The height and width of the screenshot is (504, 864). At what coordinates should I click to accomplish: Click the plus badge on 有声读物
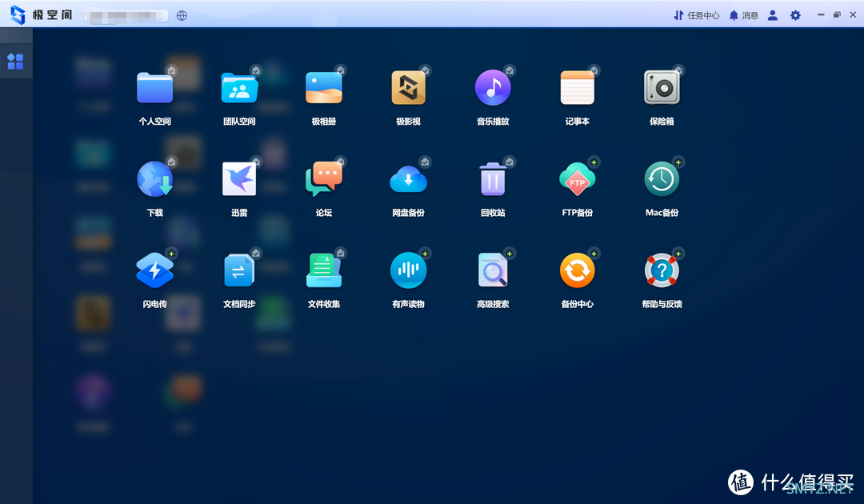point(425,254)
